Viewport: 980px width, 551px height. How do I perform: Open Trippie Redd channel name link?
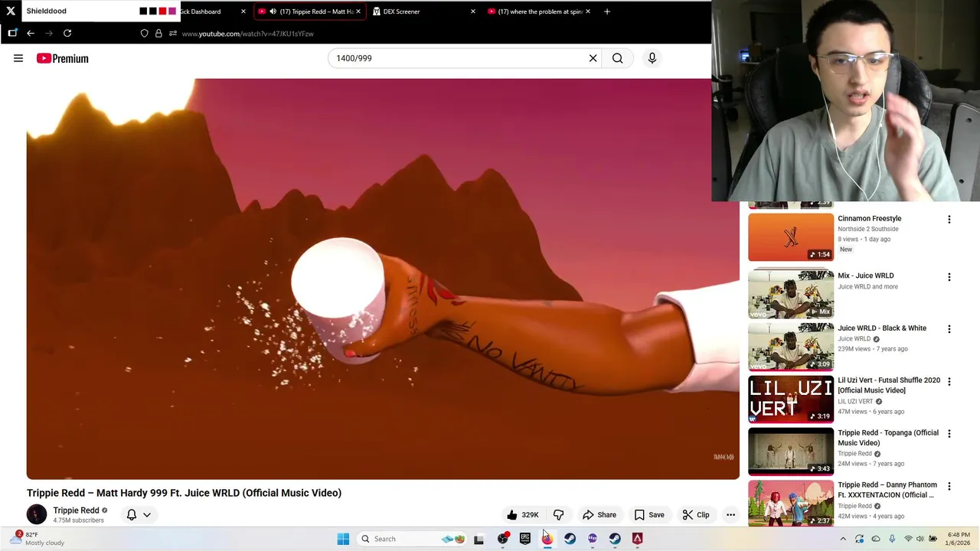tap(76, 510)
